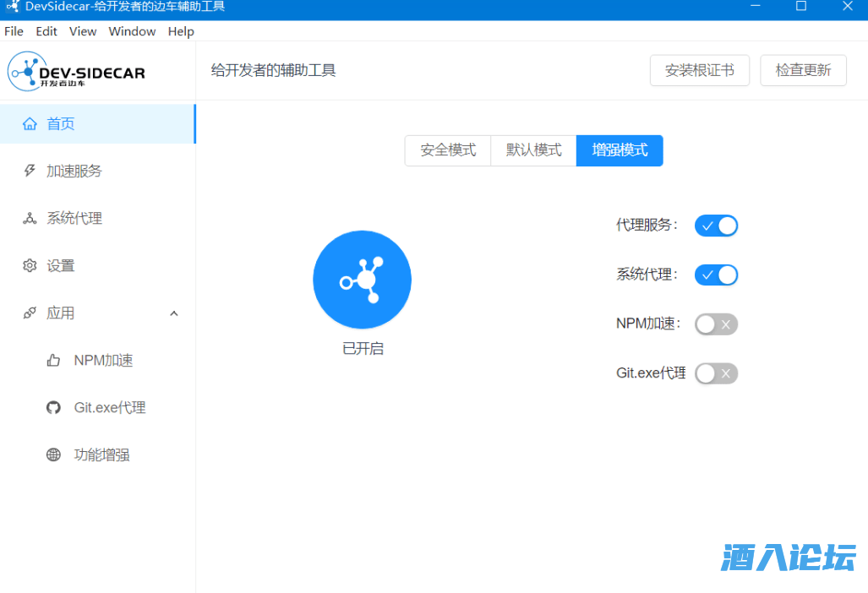Switch to 安全模式 tab
This screenshot has height=593, width=868.
(x=447, y=150)
